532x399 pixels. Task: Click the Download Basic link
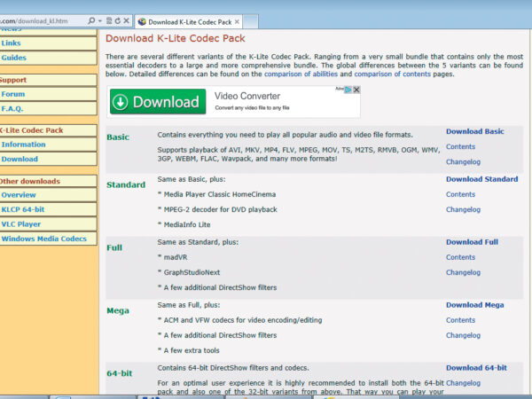474,131
